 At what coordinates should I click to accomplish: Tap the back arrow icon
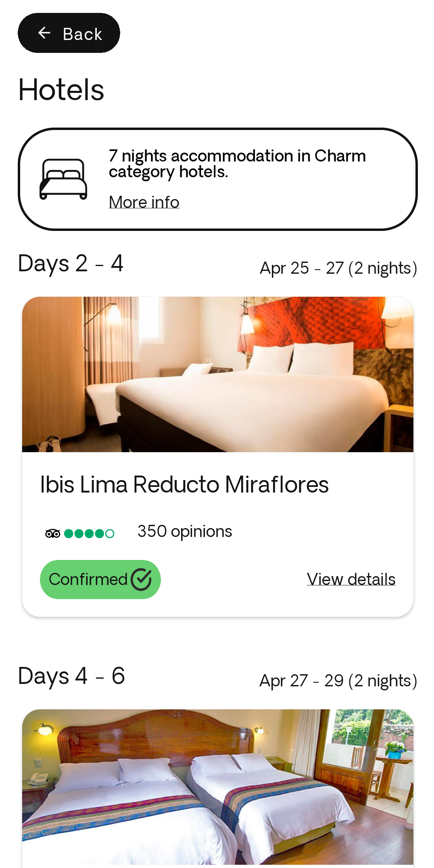44,33
